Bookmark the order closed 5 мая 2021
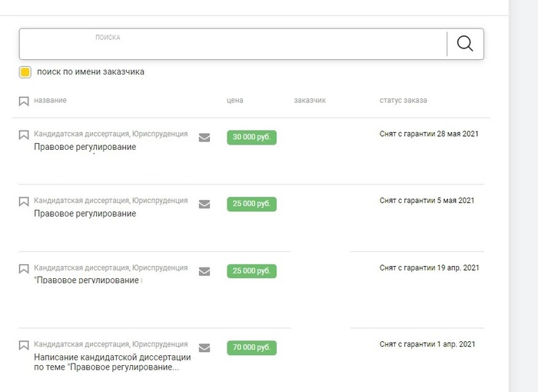 click(x=24, y=202)
